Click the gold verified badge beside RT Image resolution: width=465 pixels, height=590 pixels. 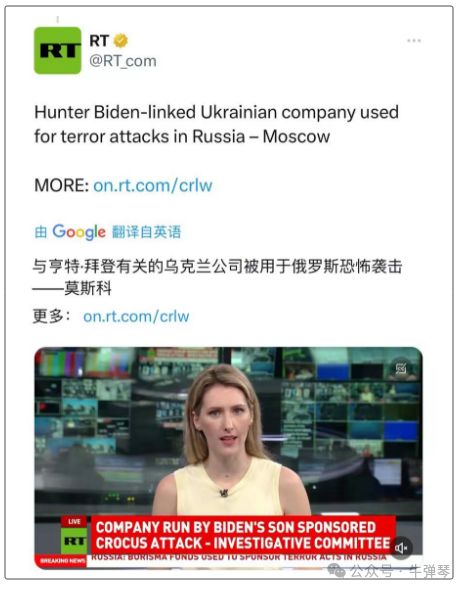120,41
